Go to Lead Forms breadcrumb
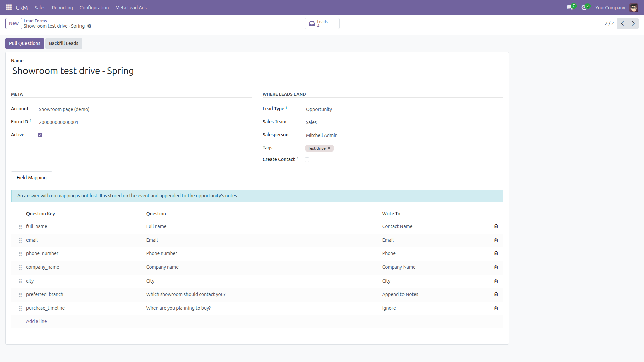Image resolution: width=644 pixels, height=362 pixels. click(x=35, y=21)
